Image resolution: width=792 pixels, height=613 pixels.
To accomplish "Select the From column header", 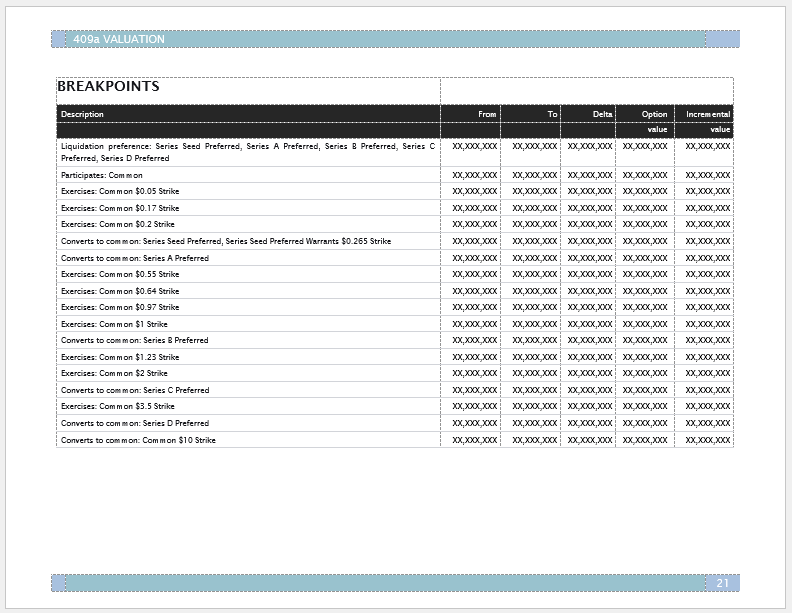I will click(x=487, y=114).
